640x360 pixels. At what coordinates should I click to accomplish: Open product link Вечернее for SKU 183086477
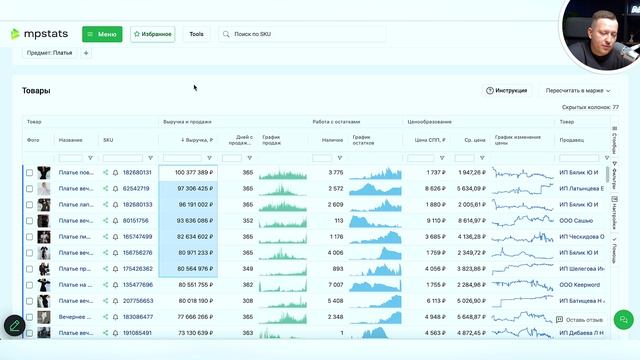click(x=75, y=317)
